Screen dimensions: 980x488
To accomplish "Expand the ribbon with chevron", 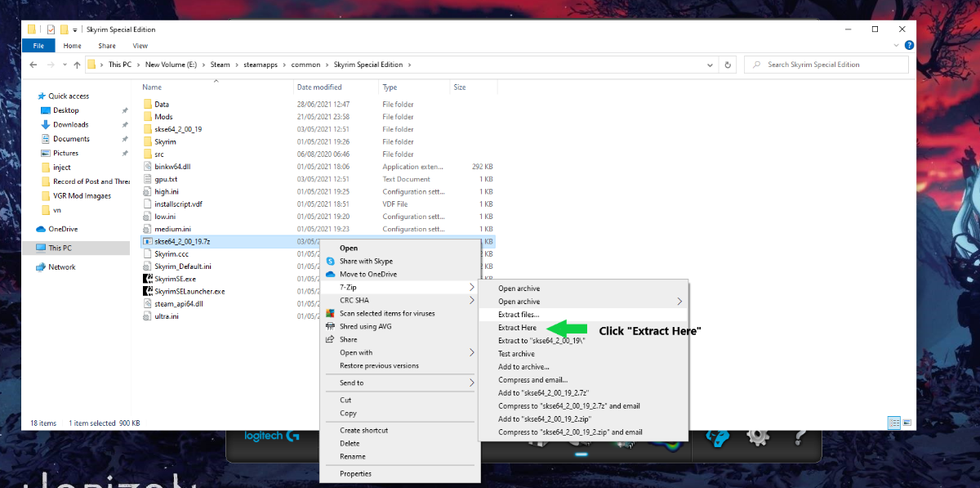I will 898,46.
